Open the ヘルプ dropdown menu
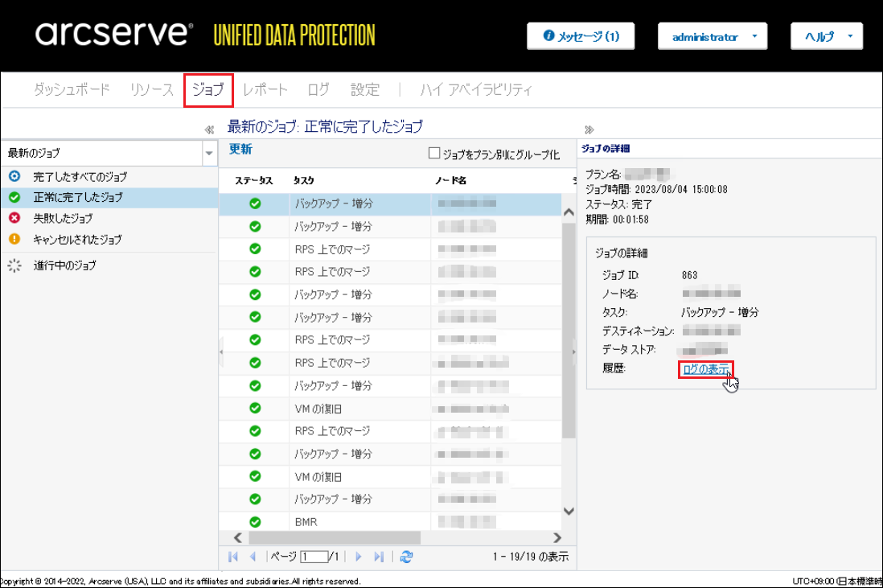The image size is (883, 588). 826,37
